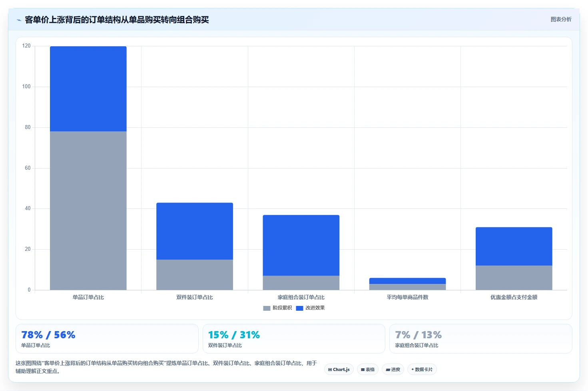Click the gray 阶段累积 legend swatch
This screenshot has width=588, height=391.
[267, 308]
